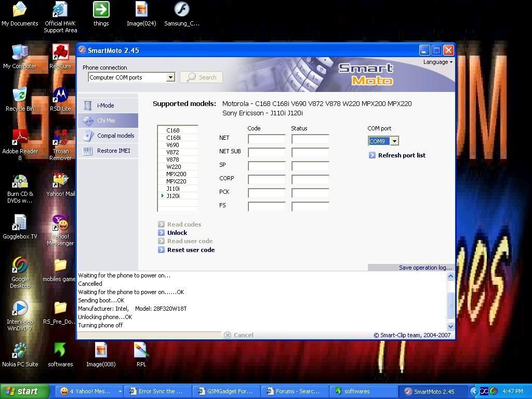
Task: Click the CORP code field
Action: pyautogui.click(x=267, y=179)
